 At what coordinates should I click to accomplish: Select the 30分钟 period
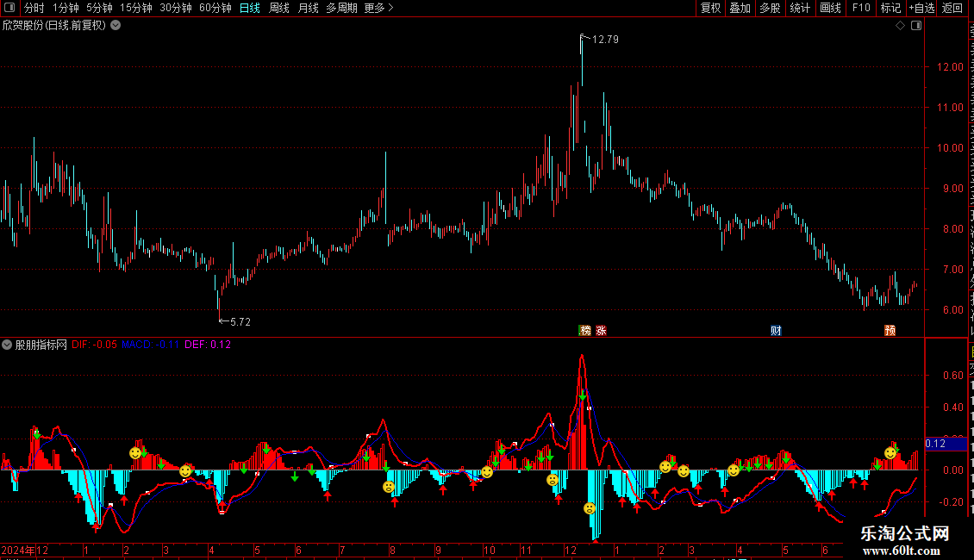[x=176, y=8]
